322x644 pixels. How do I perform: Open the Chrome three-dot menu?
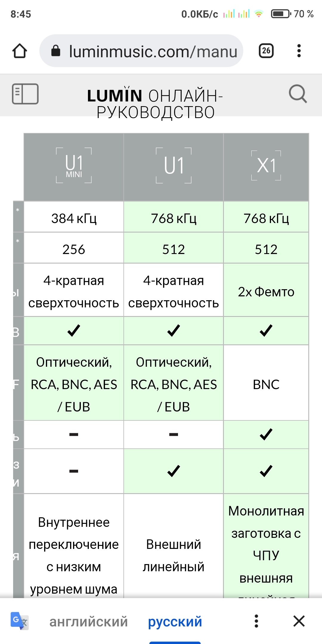[x=299, y=51]
